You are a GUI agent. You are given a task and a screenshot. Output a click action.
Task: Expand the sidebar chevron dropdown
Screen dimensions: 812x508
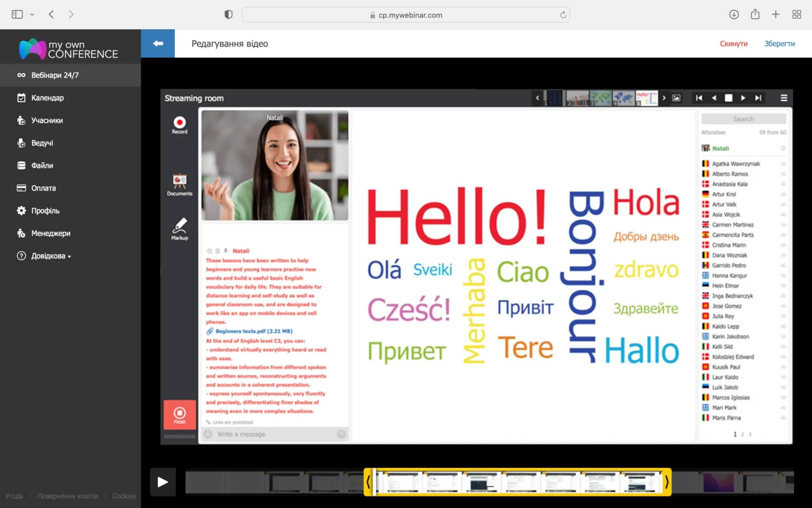point(32,15)
